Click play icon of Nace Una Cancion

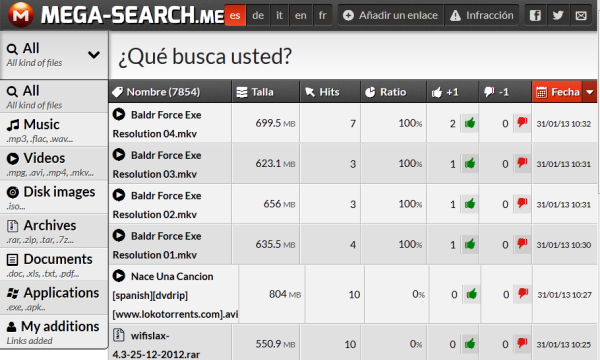click(119, 275)
